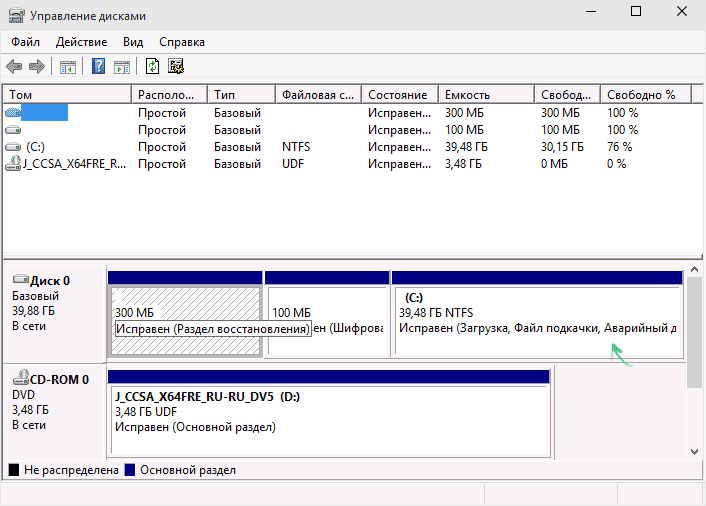Screen dimensions: 706x506
Task: Click the scroll up arrow in disk pane
Action: coord(694,269)
